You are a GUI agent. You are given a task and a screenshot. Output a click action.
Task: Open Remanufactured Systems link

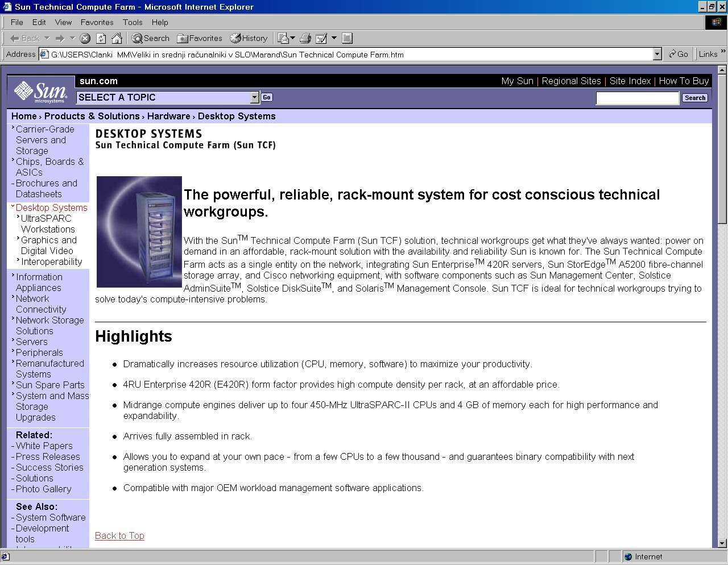pos(50,368)
